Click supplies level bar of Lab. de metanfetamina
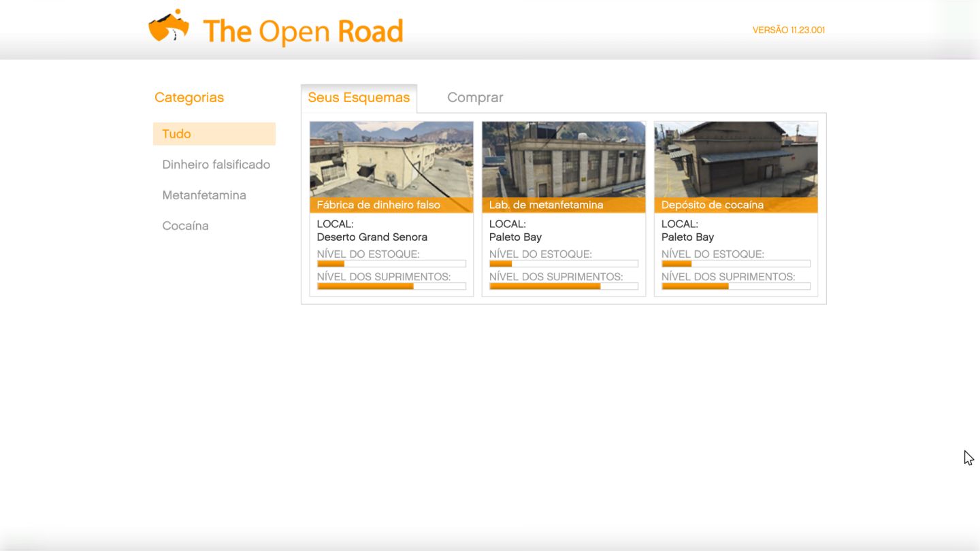 [563, 286]
